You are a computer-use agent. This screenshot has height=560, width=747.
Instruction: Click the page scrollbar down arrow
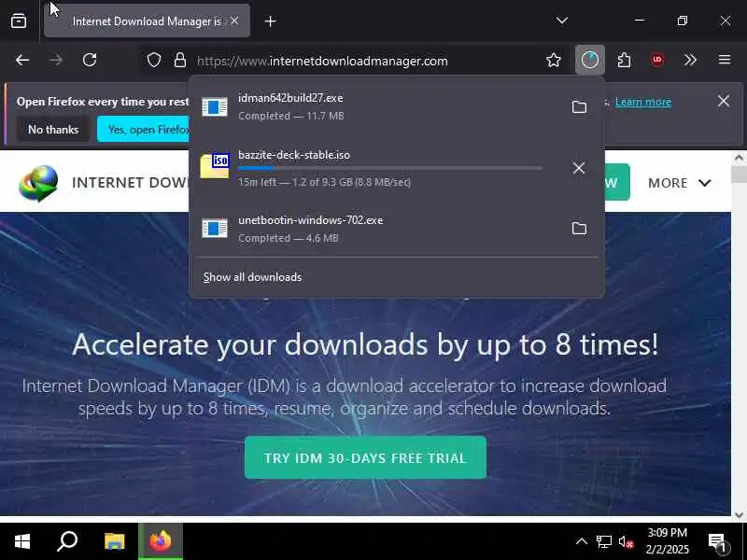coord(739,515)
